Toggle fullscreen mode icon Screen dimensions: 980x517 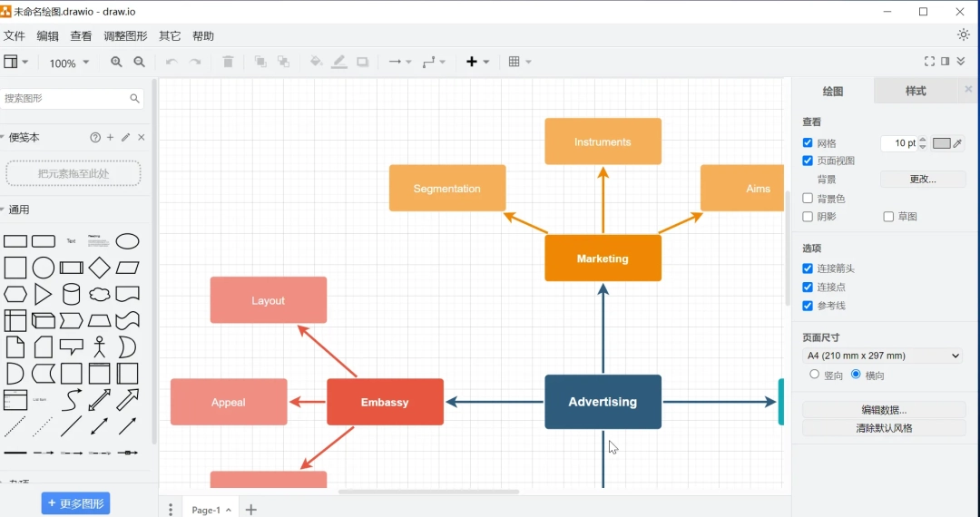929,61
